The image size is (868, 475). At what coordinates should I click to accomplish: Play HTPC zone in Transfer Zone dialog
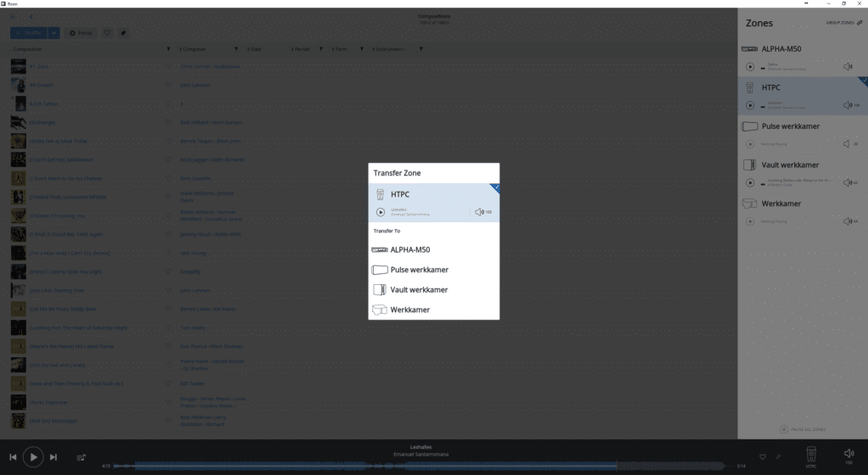381,212
